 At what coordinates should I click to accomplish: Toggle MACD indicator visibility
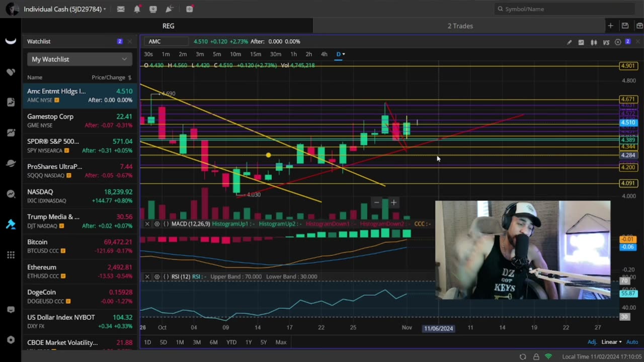pyautogui.click(x=157, y=224)
